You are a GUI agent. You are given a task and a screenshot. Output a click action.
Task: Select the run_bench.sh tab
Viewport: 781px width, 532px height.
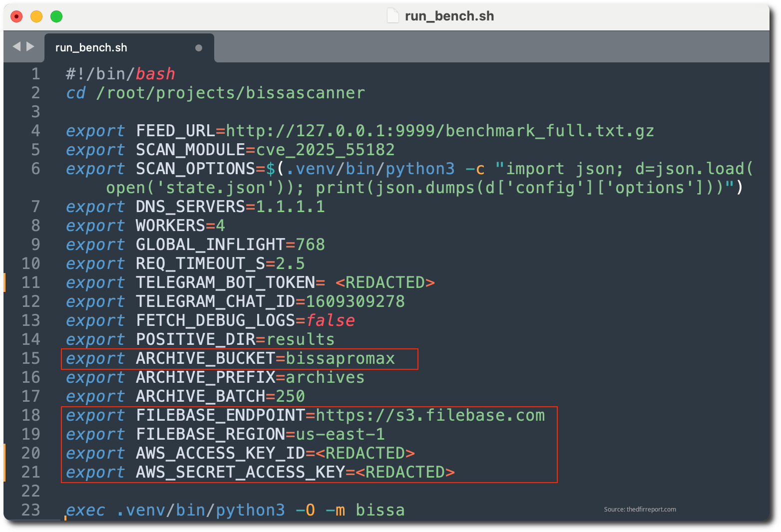[91, 48]
